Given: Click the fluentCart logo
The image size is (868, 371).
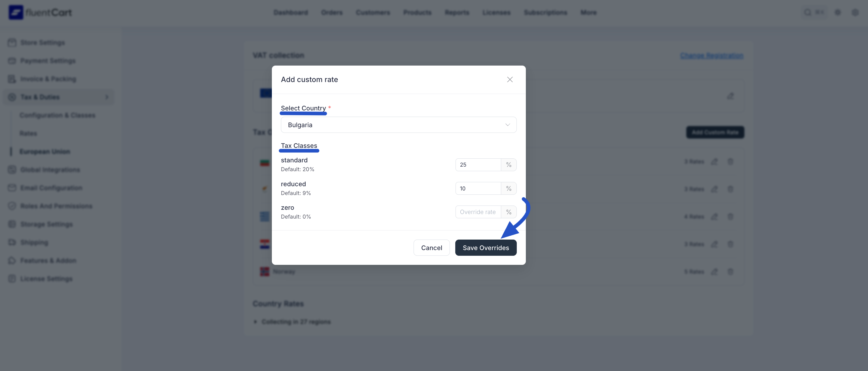Looking at the screenshot, I should pos(40,12).
